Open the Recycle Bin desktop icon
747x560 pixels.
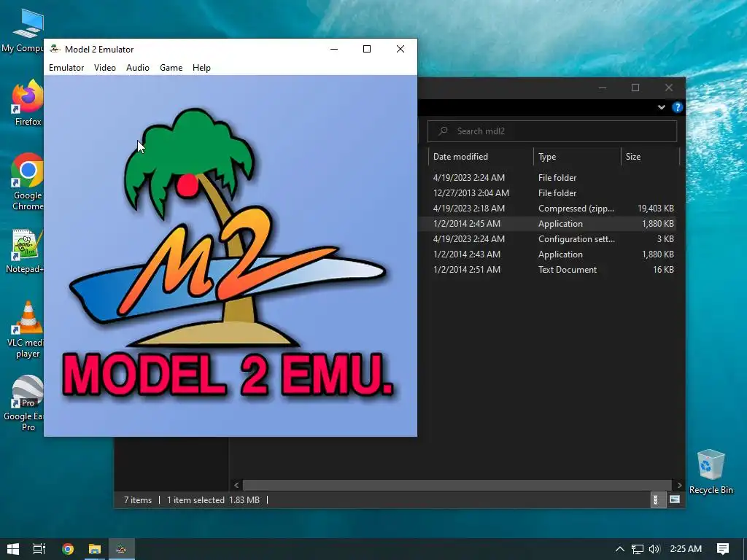point(711,472)
